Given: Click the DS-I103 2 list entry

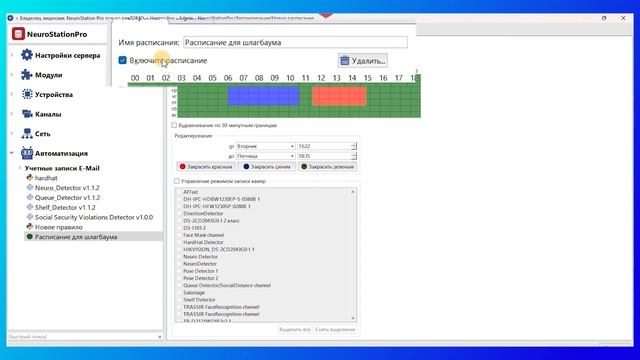Looking at the screenshot, I should [194, 227].
